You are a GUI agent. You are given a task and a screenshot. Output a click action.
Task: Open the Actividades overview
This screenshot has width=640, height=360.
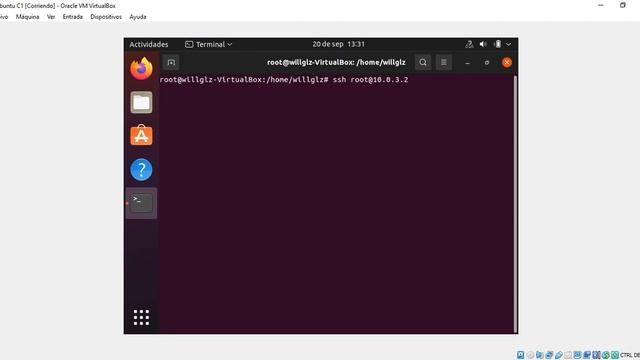(x=149, y=44)
